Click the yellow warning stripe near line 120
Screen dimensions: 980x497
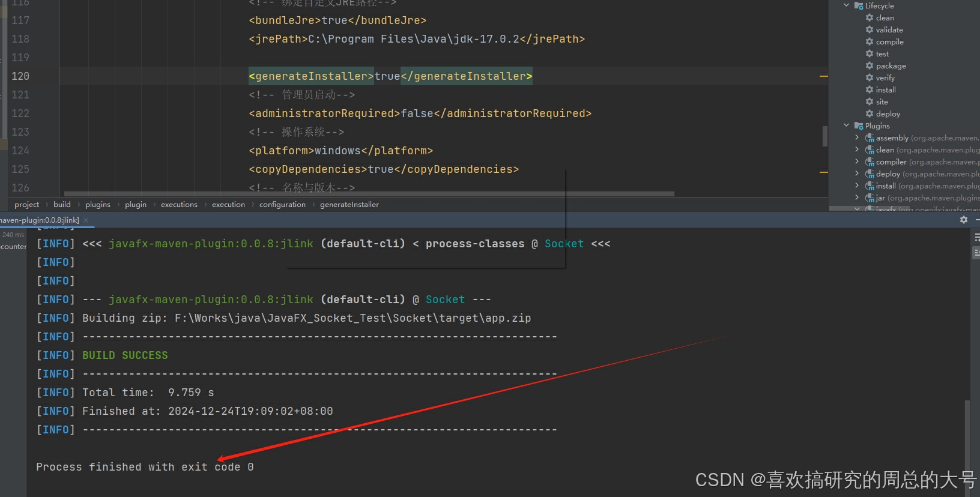pyautogui.click(x=824, y=76)
